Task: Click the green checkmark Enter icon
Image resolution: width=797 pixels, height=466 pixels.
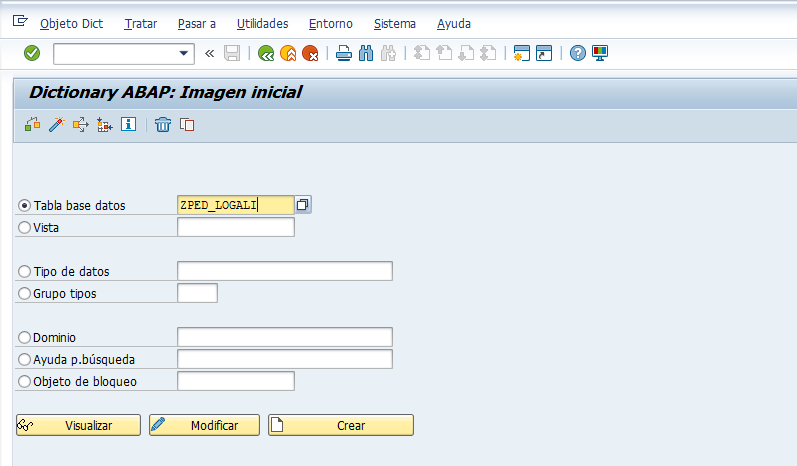Action: point(32,53)
